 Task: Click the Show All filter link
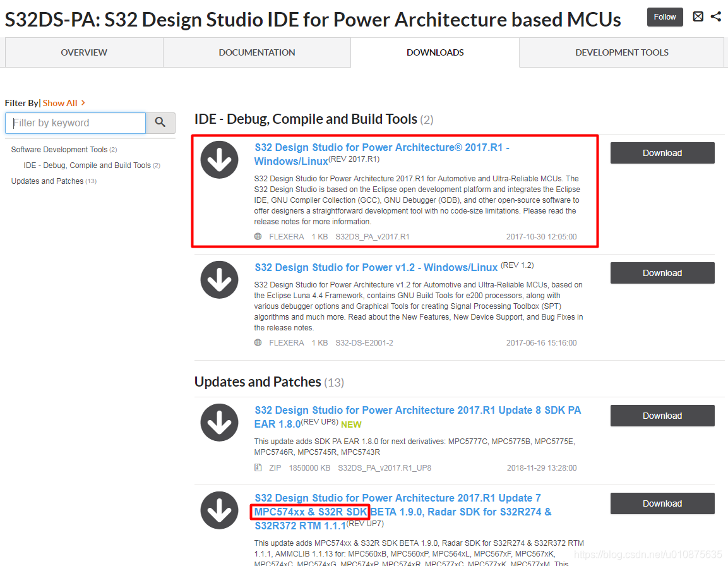[60, 103]
